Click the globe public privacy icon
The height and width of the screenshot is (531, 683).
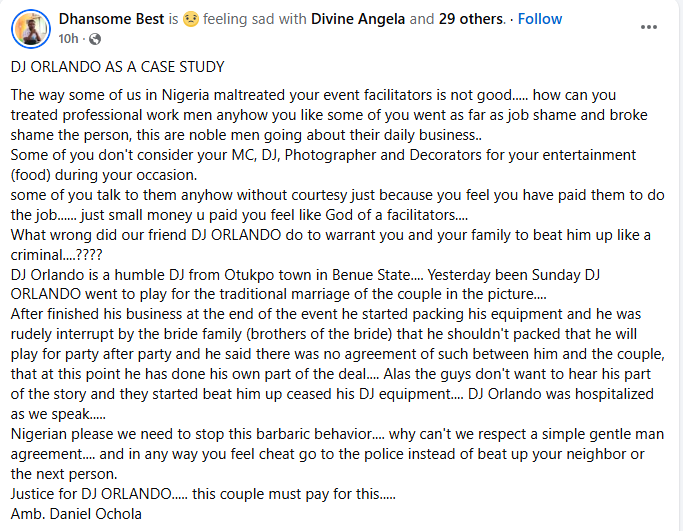[96, 39]
